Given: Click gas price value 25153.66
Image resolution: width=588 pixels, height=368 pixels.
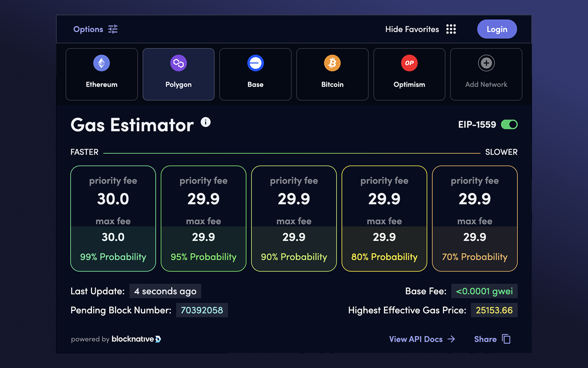Looking at the screenshot, I should [x=494, y=310].
